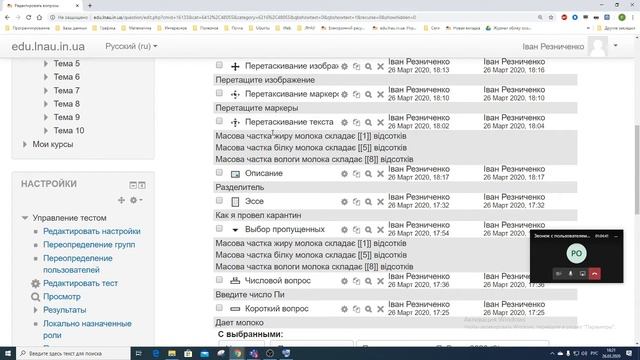This screenshot has width=640, height=360.
Task: Open Chrome from the taskbar
Action: pyautogui.click(x=237, y=353)
